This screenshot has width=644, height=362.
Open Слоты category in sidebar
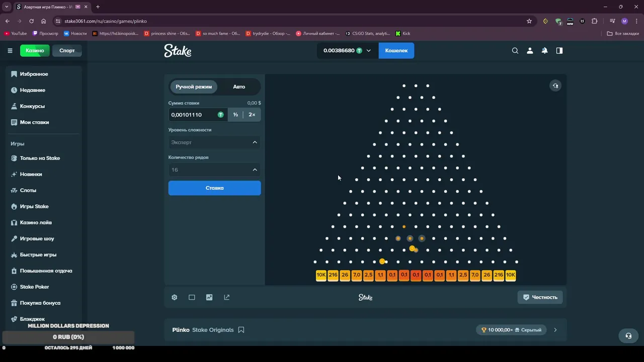23,190
